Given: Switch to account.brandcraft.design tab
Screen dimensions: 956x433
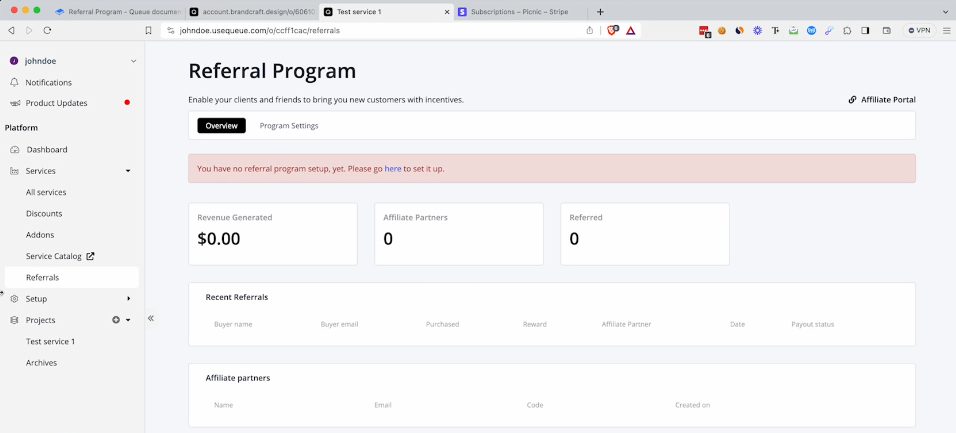Looking at the screenshot, I should (x=252, y=12).
